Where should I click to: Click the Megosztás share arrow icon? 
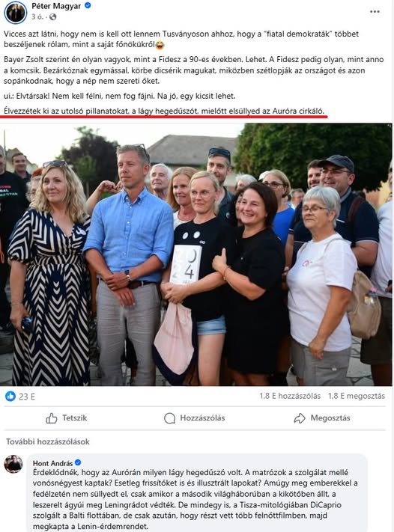coord(299,418)
